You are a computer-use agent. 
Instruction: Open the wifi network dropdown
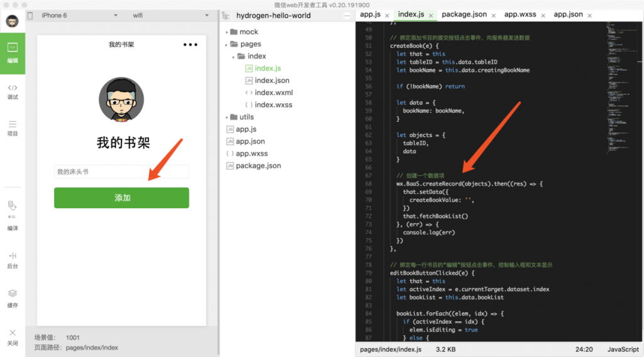pyautogui.click(x=170, y=15)
